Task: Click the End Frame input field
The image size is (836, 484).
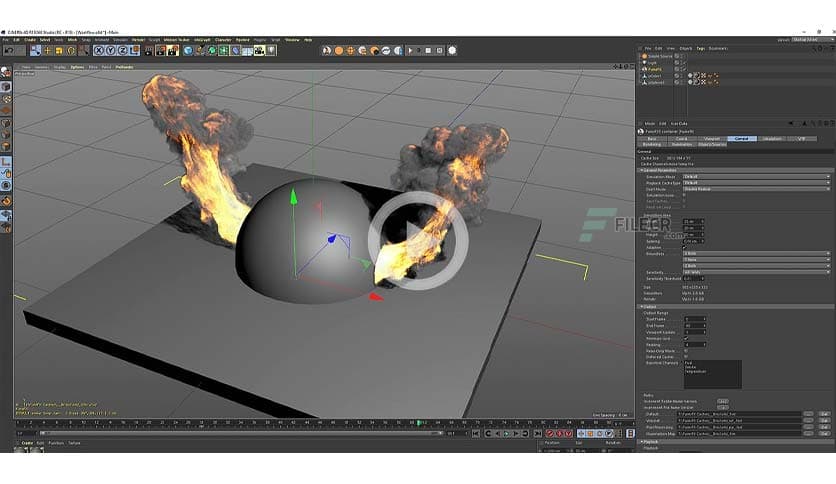Action: point(695,326)
